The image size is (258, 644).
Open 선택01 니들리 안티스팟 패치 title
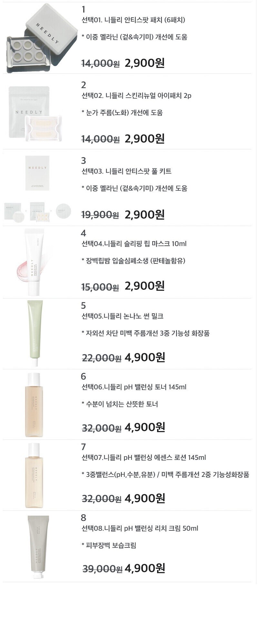(x=133, y=20)
